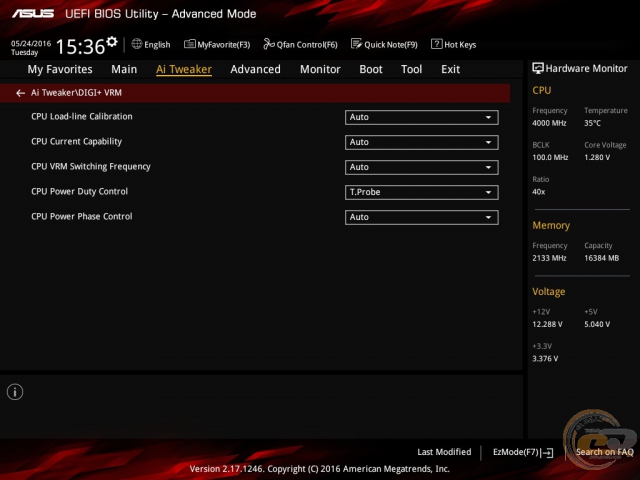Image resolution: width=640 pixels, height=480 pixels.
Task: Select CPU Current Capability label
Action: point(76,142)
